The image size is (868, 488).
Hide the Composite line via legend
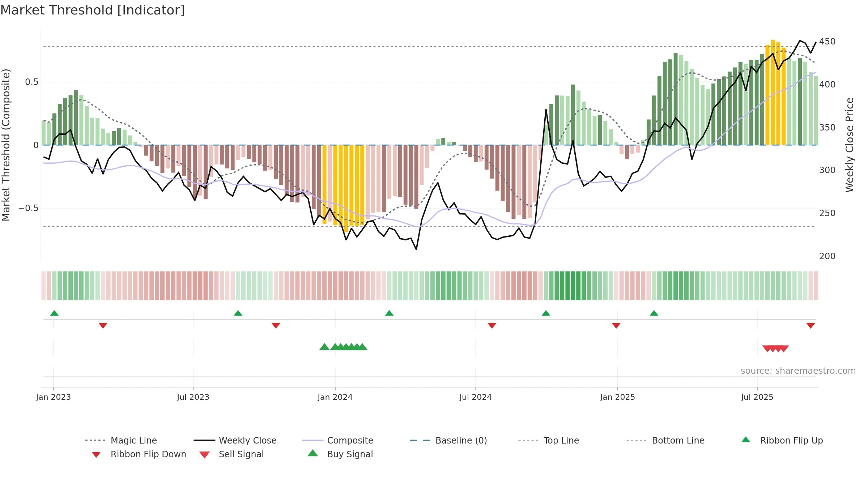pyautogui.click(x=338, y=440)
